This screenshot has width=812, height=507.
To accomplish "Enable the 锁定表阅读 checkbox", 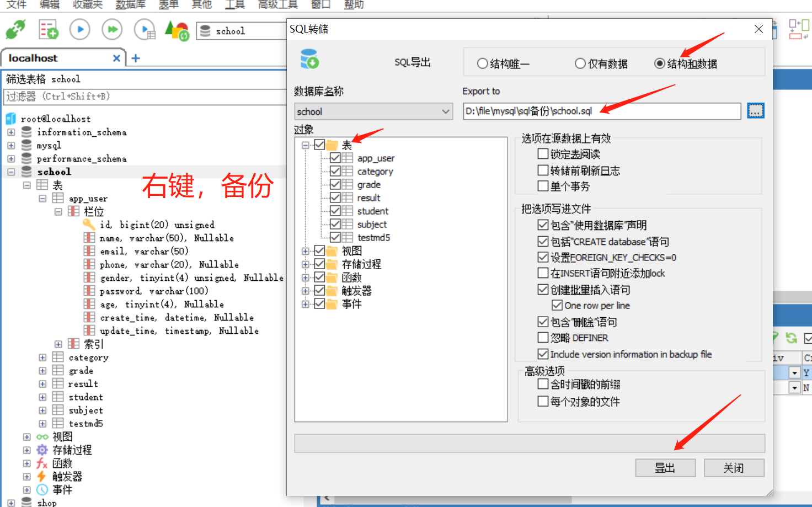I will coord(543,153).
